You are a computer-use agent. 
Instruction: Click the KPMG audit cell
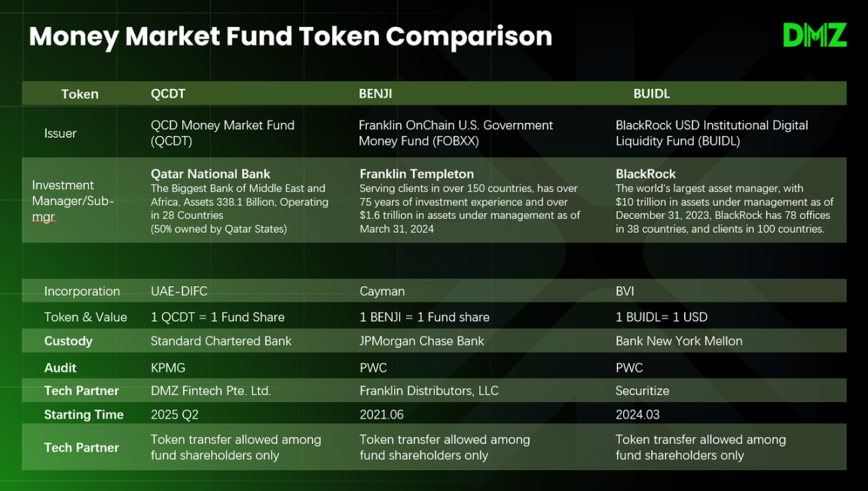point(168,367)
